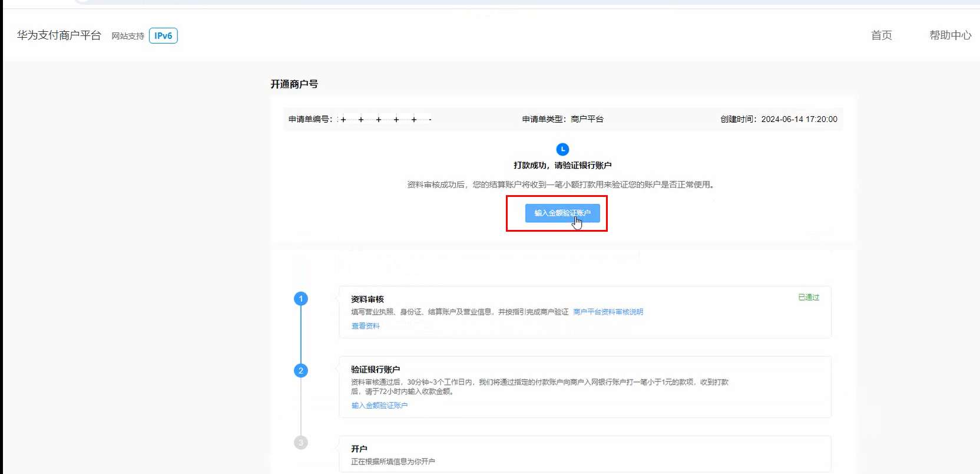Click the 开通商户号 heading

click(x=294, y=84)
